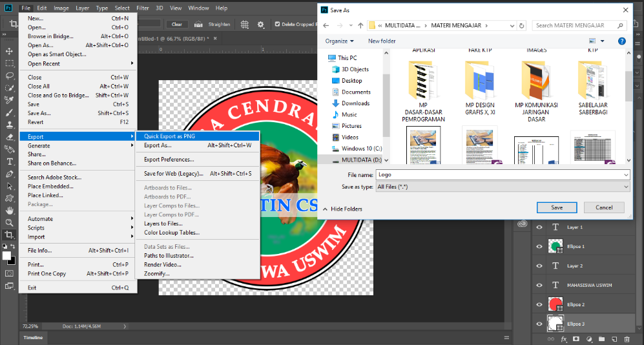Open the Save as type dropdown

tap(503, 187)
